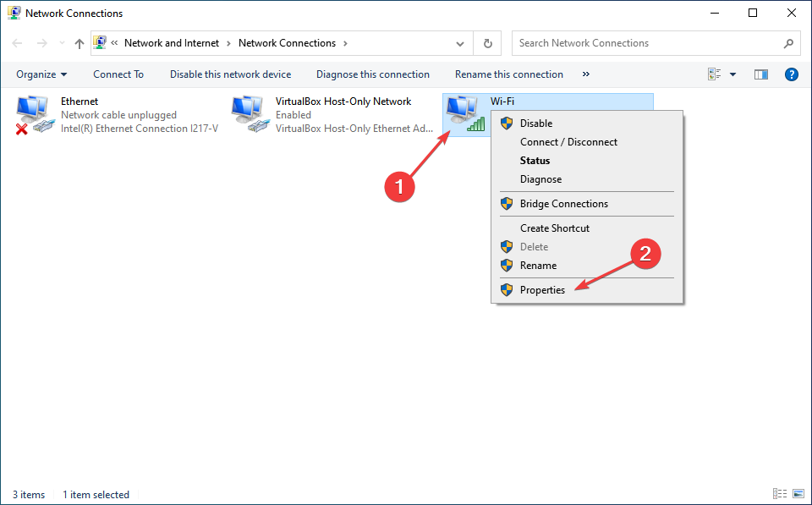Click '1 item selected' in status bar
Viewport: 812px width, 505px height.
pyautogui.click(x=96, y=495)
